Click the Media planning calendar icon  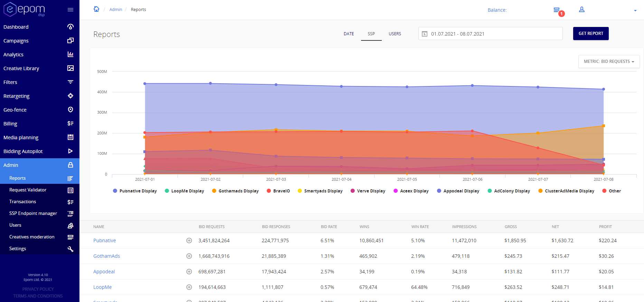[x=70, y=137]
